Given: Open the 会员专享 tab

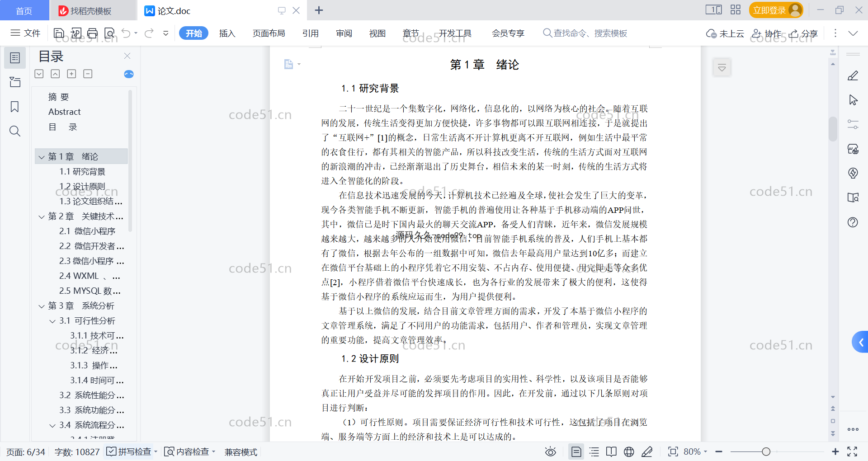Looking at the screenshot, I should click(x=508, y=33).
